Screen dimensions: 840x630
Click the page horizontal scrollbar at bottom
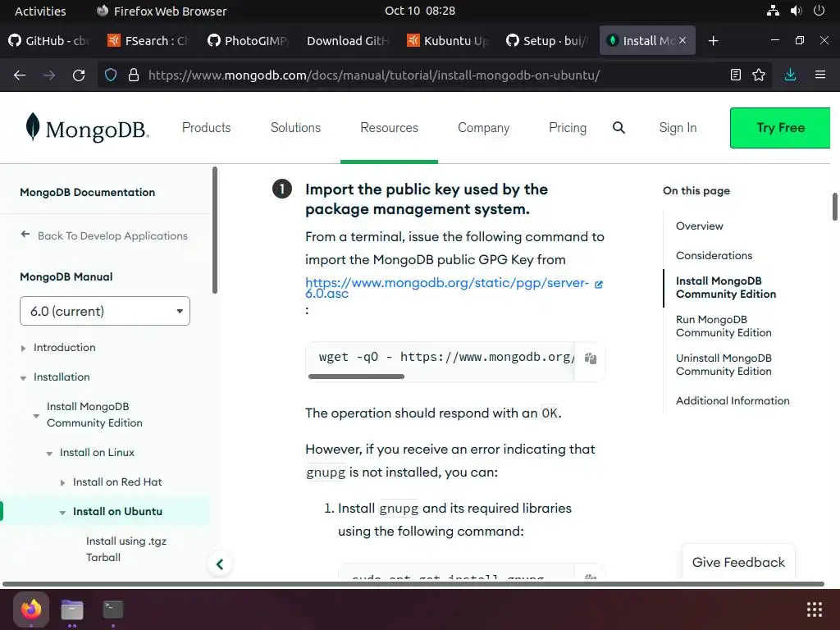(x=413, y=583)
